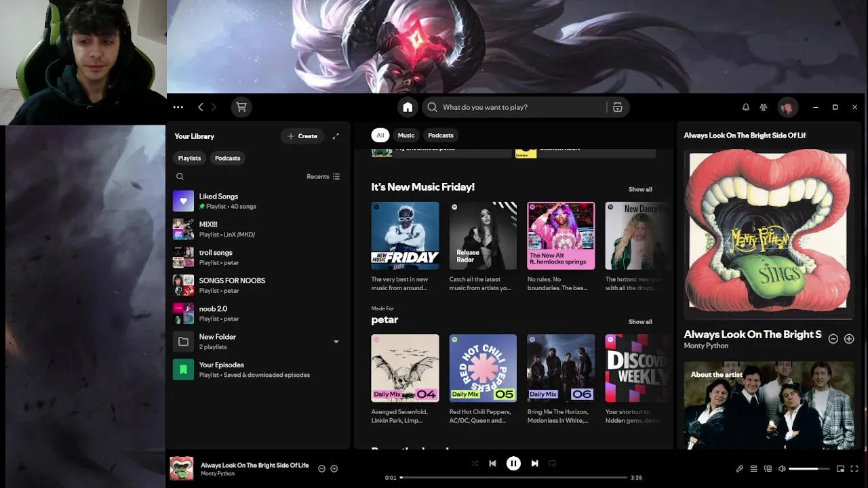Open the shopping cart icon
This screenshot has height=488, width=868.
[x=241, y=107]
